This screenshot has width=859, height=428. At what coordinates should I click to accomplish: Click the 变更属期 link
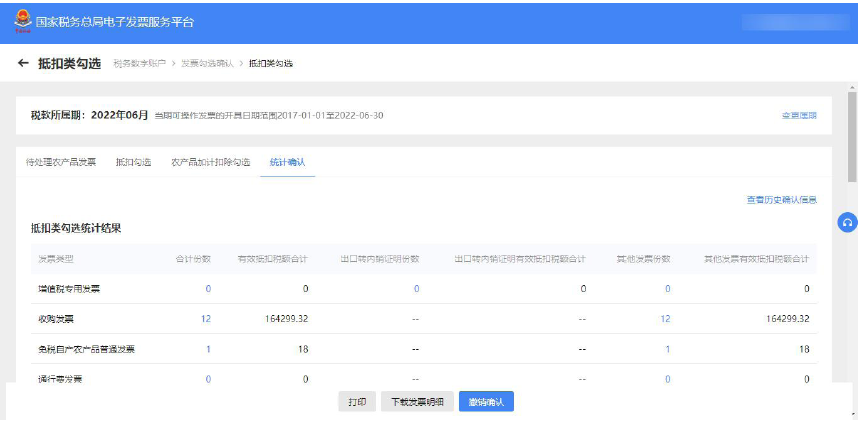(x=798, y=116)
